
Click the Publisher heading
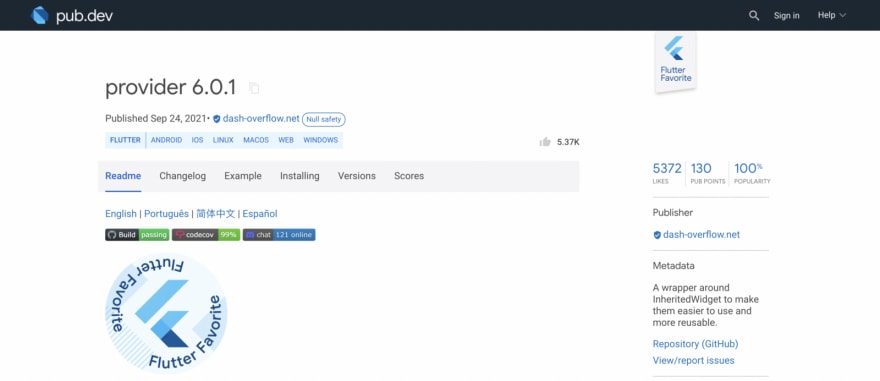coord(673,213)
